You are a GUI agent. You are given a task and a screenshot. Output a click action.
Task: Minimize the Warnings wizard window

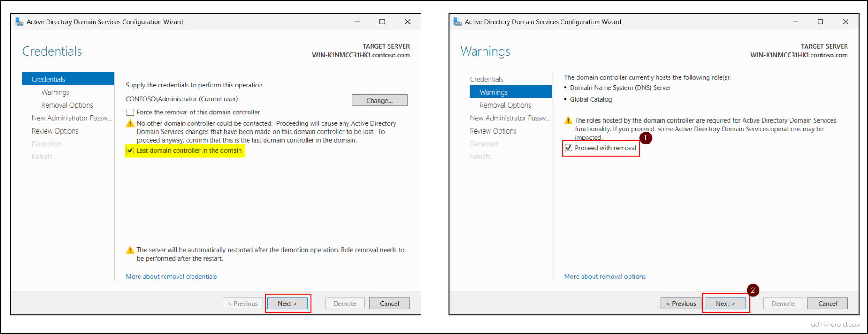(x=795, y=21)
